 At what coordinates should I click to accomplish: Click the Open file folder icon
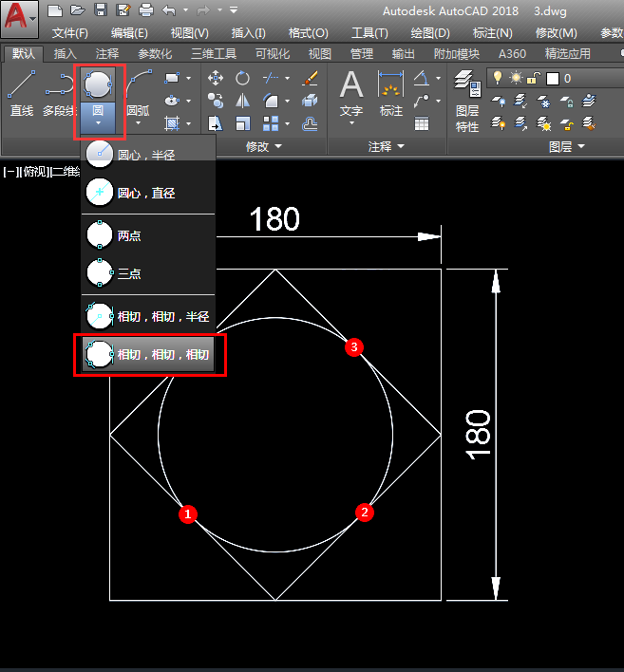click(78, 10)
